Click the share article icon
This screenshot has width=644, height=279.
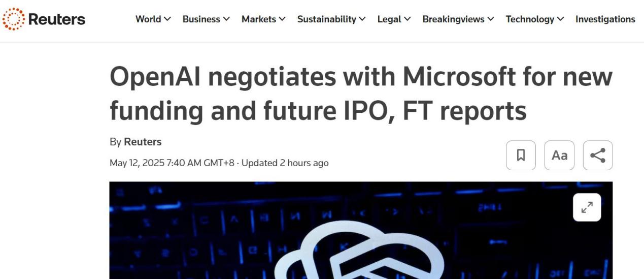pyautogui.click(x=598, y=156)
